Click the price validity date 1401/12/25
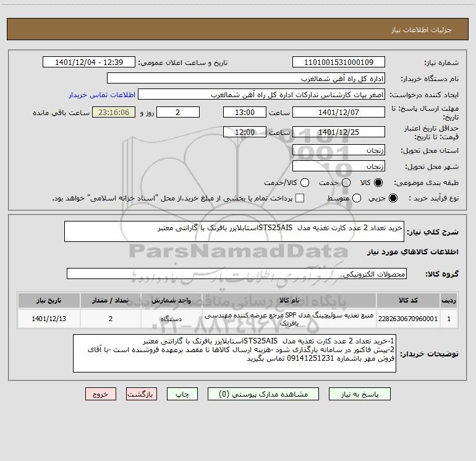This screenshot has height=461, width=476. pyautogui.click(x=339, y=132)
